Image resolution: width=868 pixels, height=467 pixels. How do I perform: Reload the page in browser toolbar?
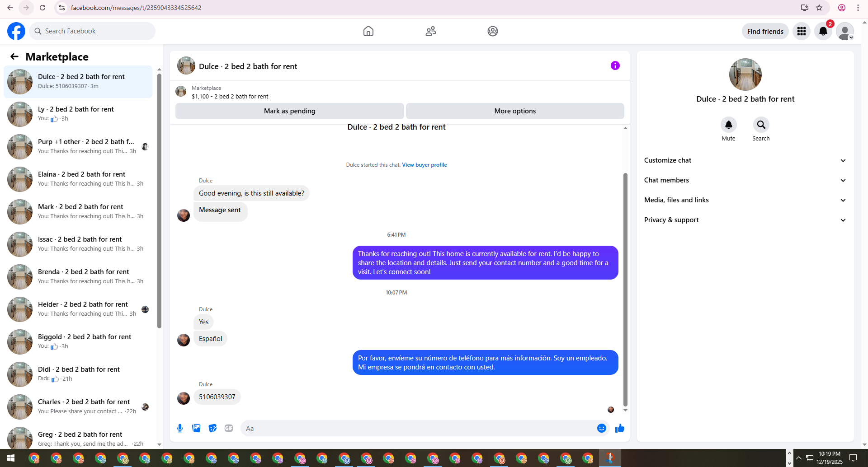click(x=42, y=8)
